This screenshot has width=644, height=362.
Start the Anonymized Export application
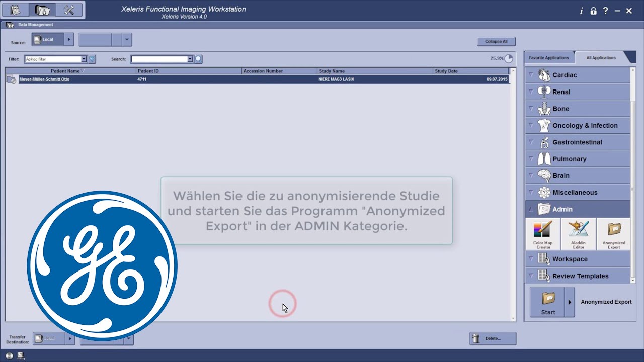(548, 302)
